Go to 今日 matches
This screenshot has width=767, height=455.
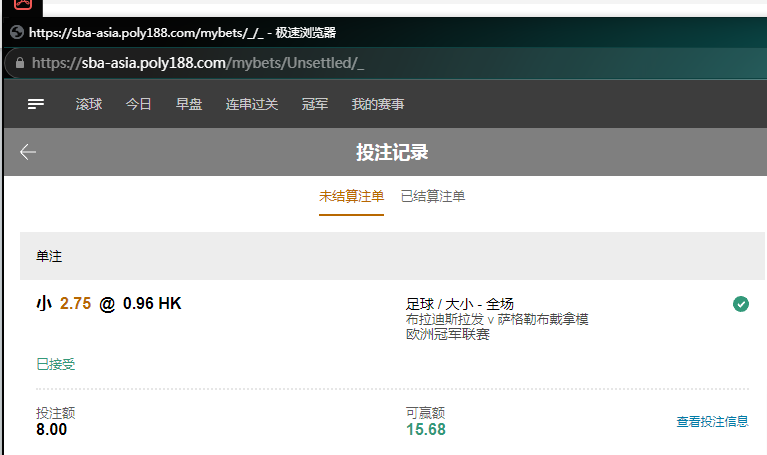pos(139,104)
